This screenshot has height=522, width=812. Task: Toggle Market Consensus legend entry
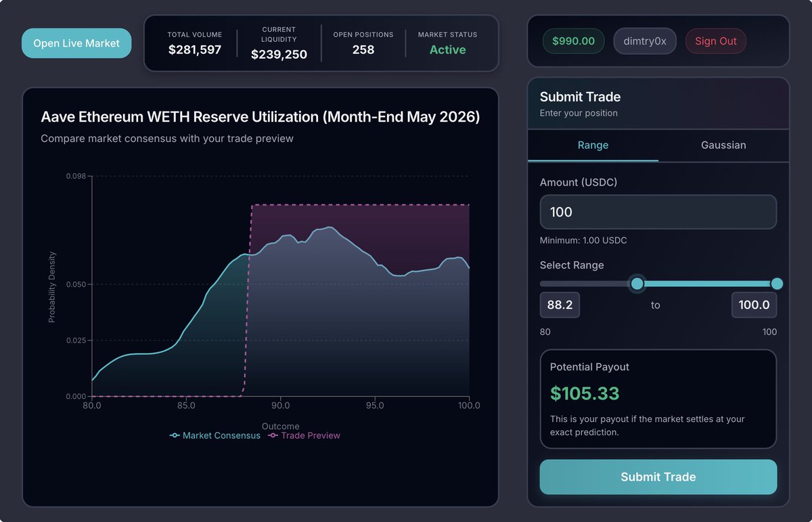215,435
